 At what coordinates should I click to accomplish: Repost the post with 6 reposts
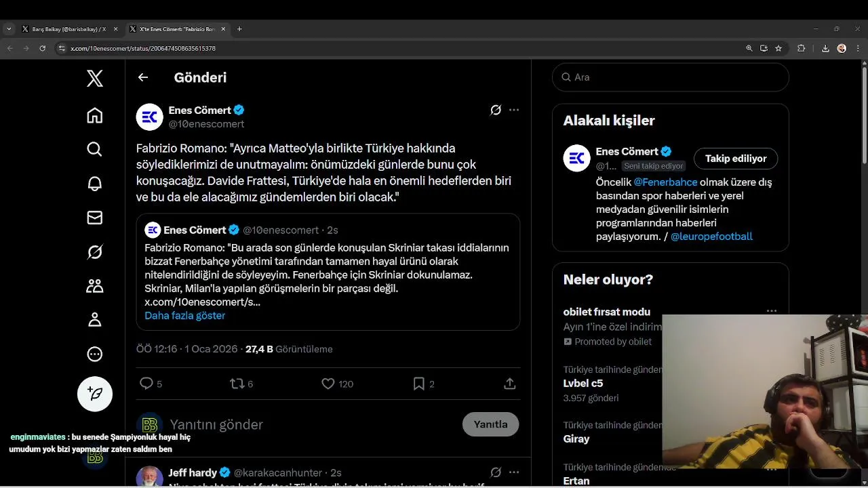point(237,384)
